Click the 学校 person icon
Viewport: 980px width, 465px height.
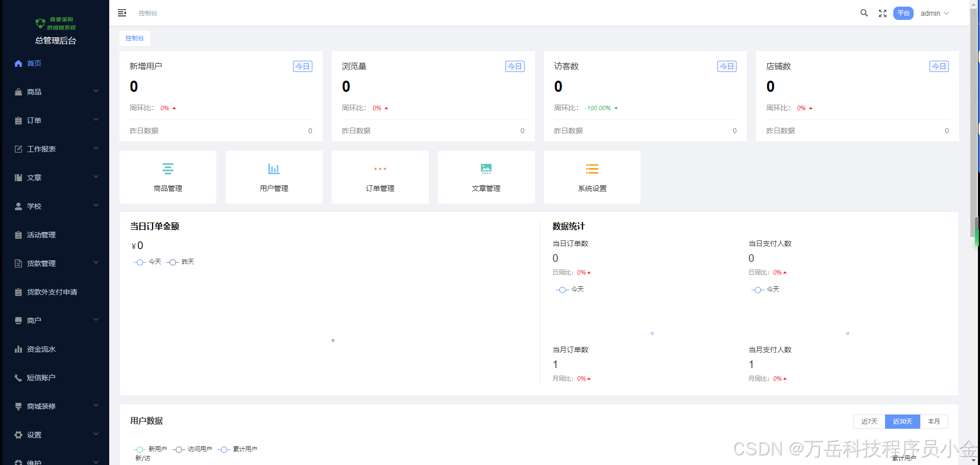[x=18, y=206]
